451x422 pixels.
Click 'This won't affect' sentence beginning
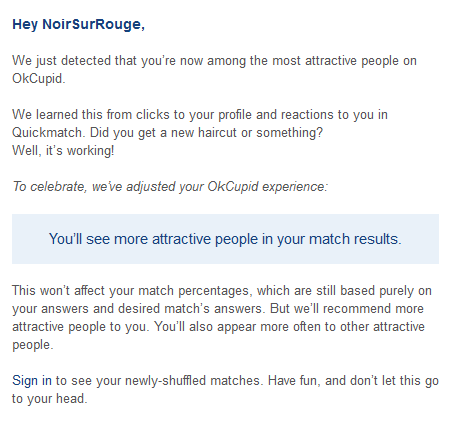pyautogui.click(x=59, y=291)
